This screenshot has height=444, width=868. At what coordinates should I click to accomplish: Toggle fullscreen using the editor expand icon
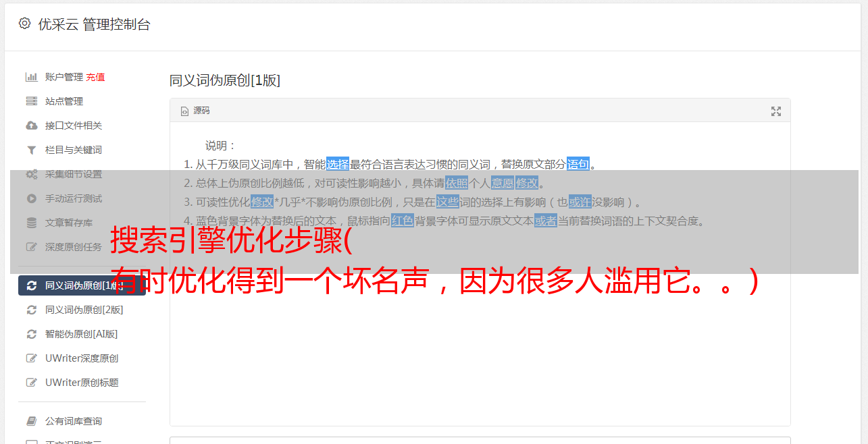click(x=776, y=111)
